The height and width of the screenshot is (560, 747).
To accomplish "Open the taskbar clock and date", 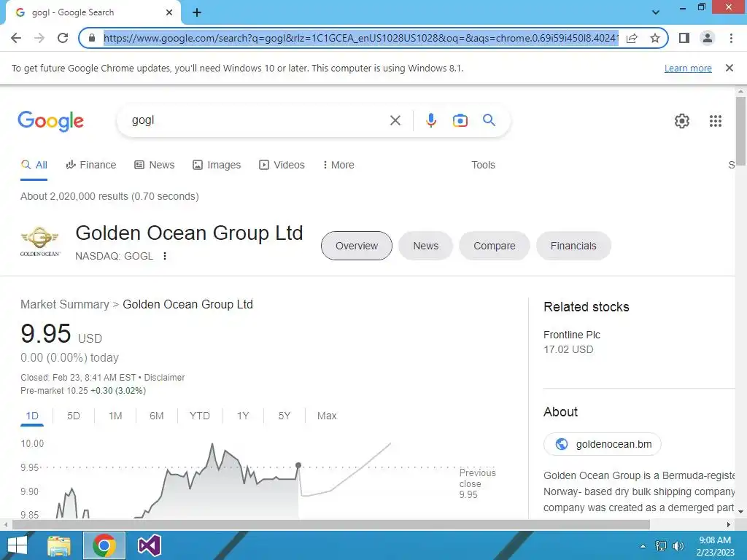I will coord(715,546).
